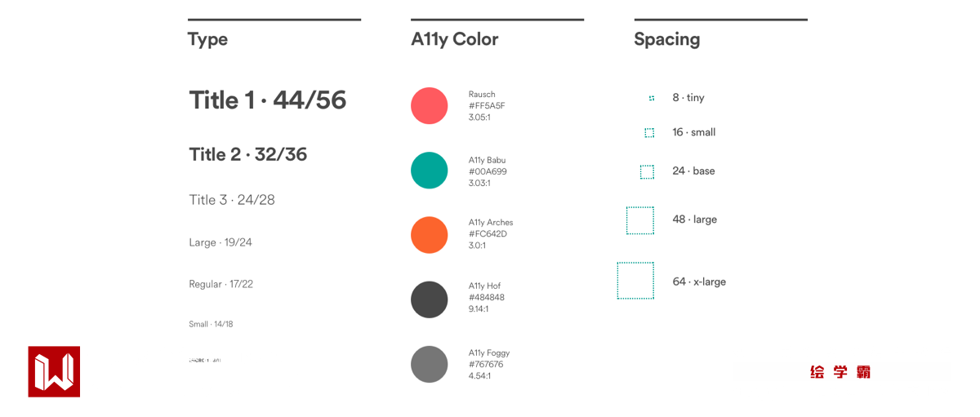Click the Spacing section heading

pos(666,39)
